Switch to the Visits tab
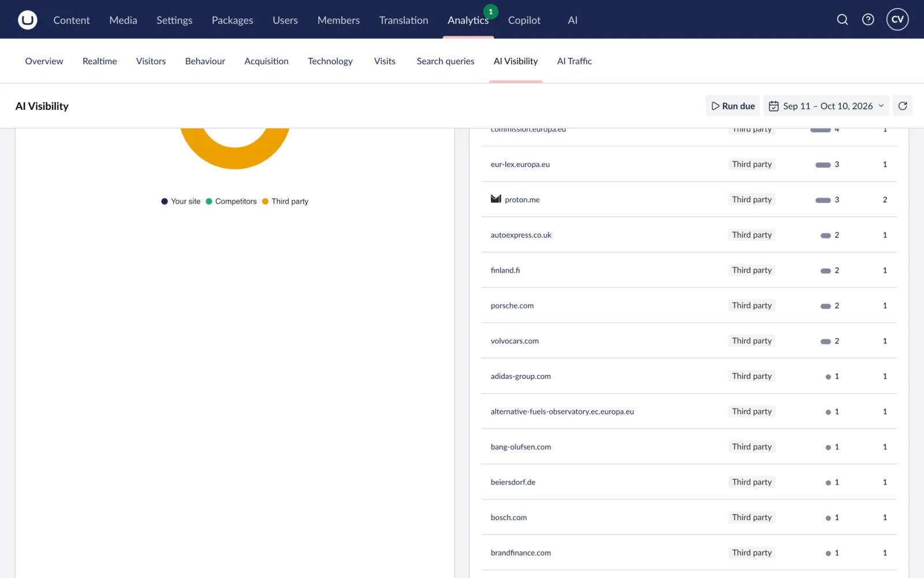Viewport: 924px width, 578px height. 385,61
